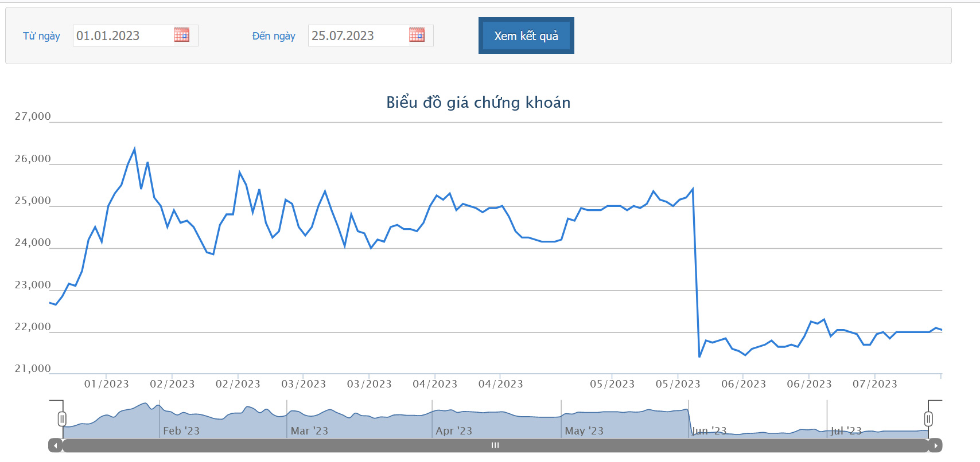This screenshot has height=462, width=980.
Task: Click the scrollbar left arrow button
Action: coord(55,445)
